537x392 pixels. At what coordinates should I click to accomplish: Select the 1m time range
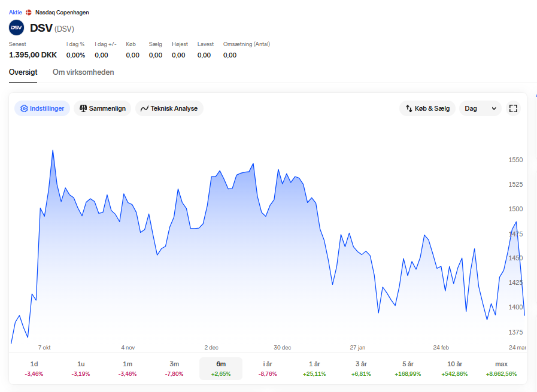coord(128,369)
